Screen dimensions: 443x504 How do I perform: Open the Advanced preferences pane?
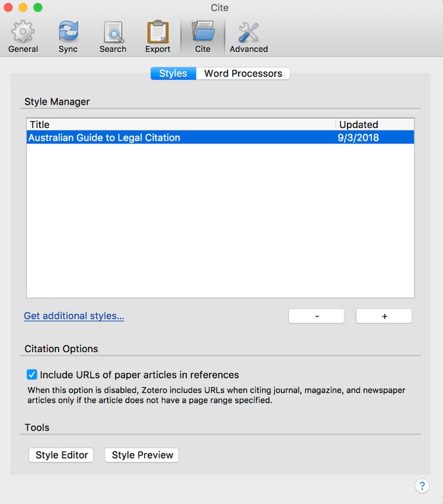click(248, 37)
